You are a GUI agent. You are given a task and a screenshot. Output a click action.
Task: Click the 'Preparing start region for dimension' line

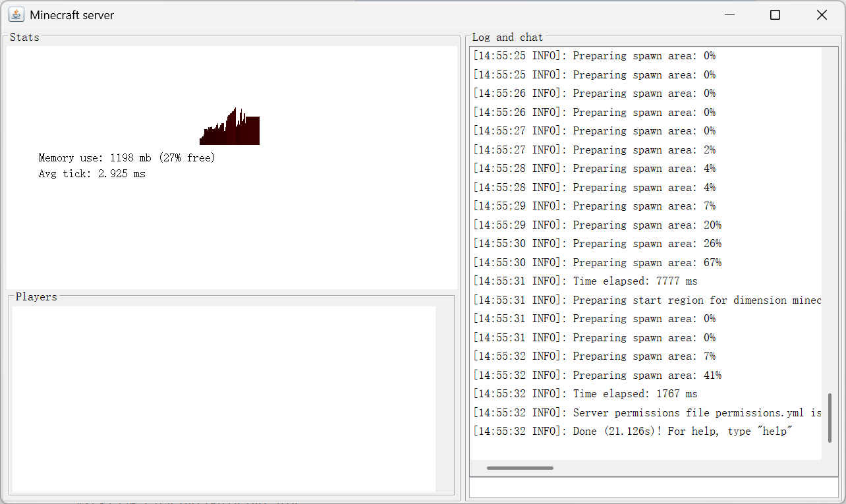(647, 300)
